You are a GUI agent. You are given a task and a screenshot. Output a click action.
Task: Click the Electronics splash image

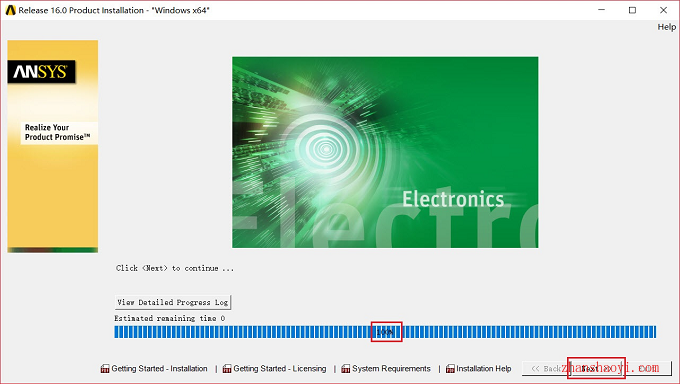385,152
